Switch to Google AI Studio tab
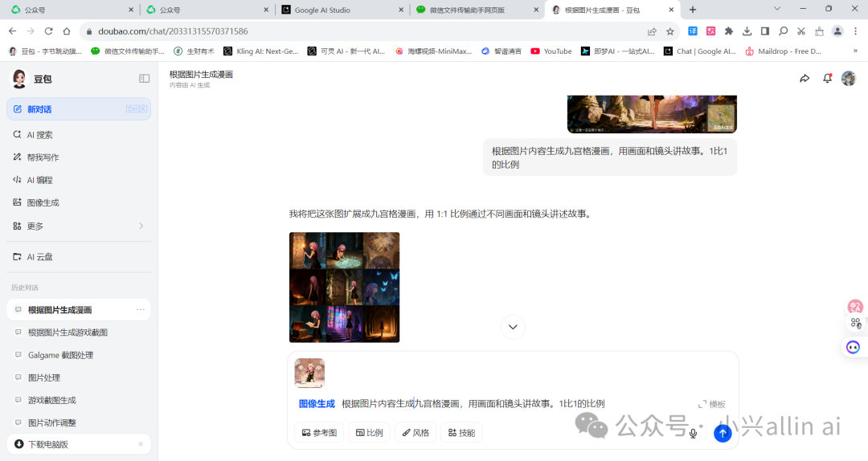This screenshot has width=868, height=461. coord(342,10)
